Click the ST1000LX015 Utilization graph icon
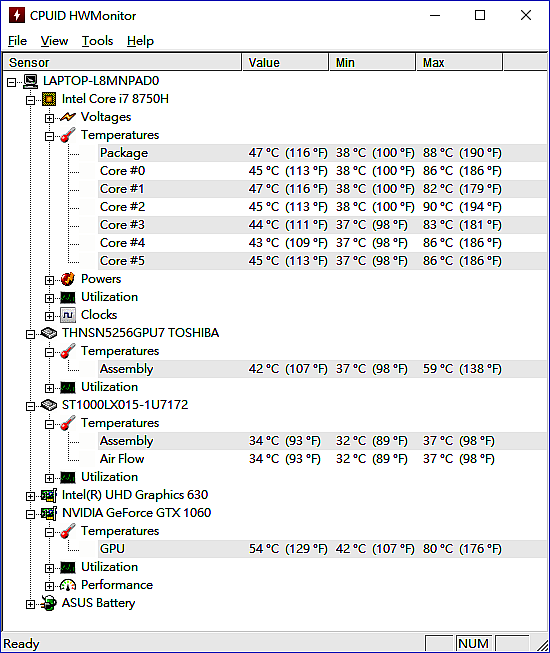The height and width of the screenshot is (653, 550). click(x=68, y=477)
